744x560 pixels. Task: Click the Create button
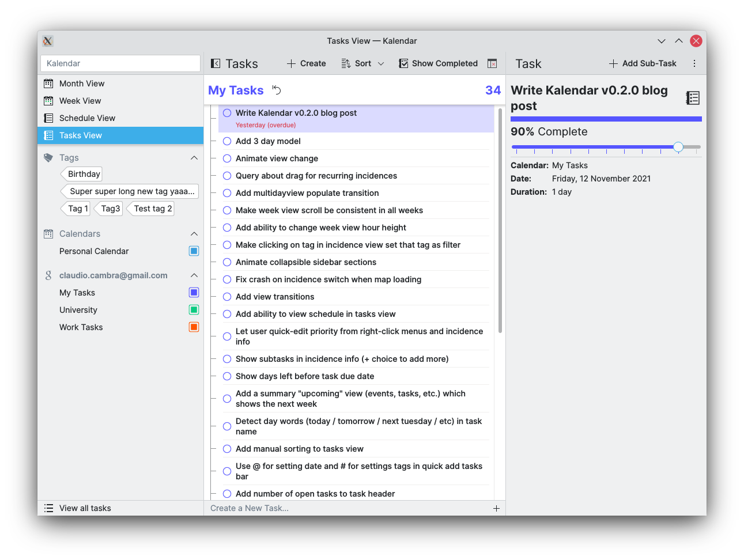pyautogui.click(x=307, y=63)
